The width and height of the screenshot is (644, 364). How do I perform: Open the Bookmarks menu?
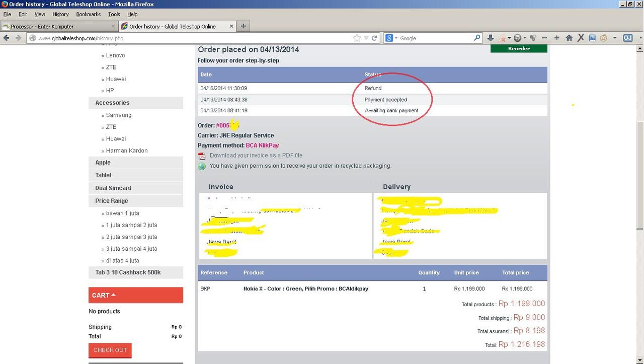click(89, 14)
